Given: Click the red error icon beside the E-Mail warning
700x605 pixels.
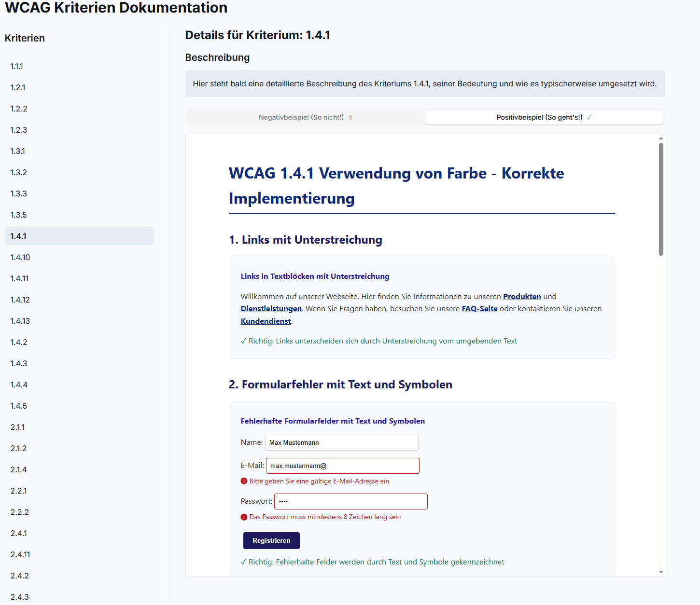Looking at the screenshot, I should (243, 481).
